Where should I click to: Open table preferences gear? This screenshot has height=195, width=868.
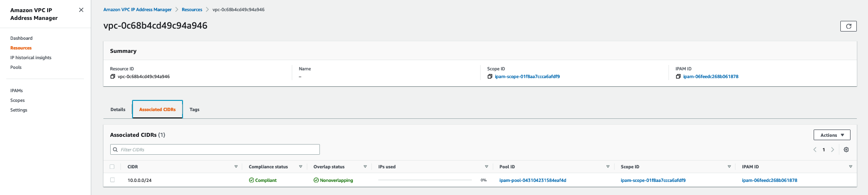(846, 149)
